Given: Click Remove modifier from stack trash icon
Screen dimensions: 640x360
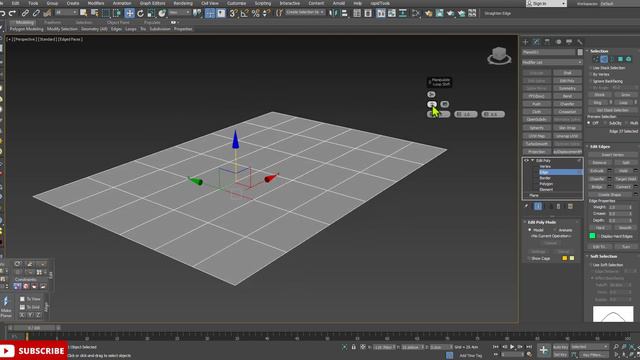Looking at the screenshot, I should click(x=558, y=207).
